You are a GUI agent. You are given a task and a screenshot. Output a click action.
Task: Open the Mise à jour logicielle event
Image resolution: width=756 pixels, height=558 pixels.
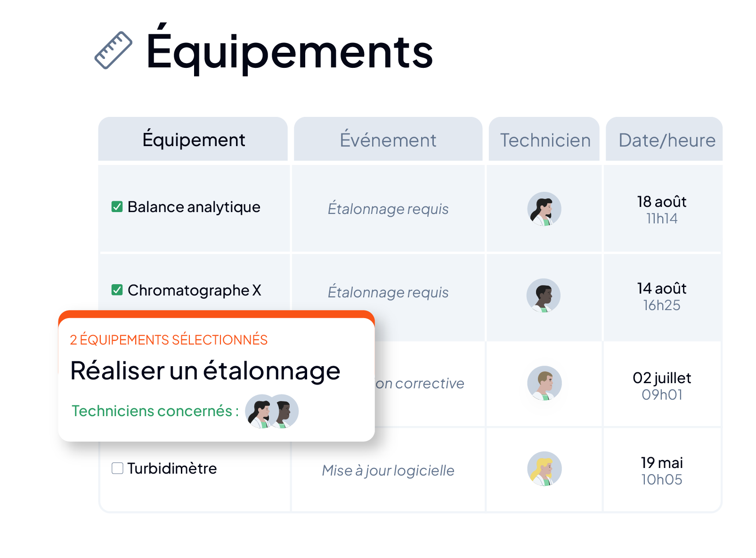tap(388, 470)
